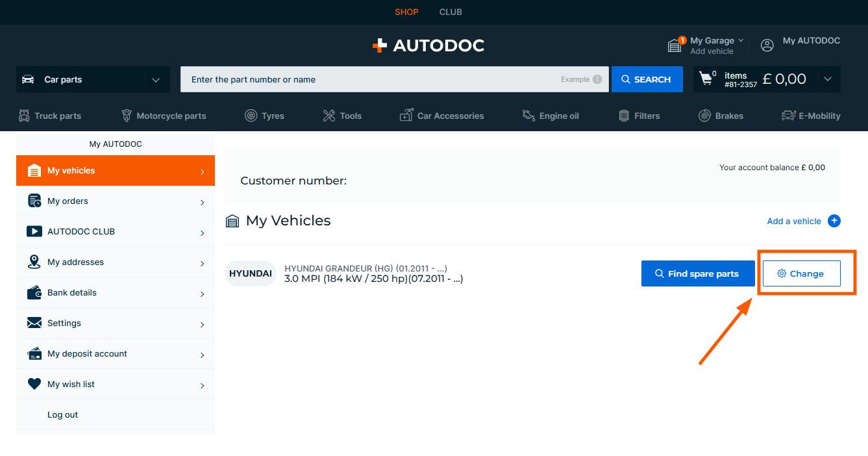Screen dimensions: 868x456
Task: Open Tyres category icon in navigation
Action: coord(251,116)
